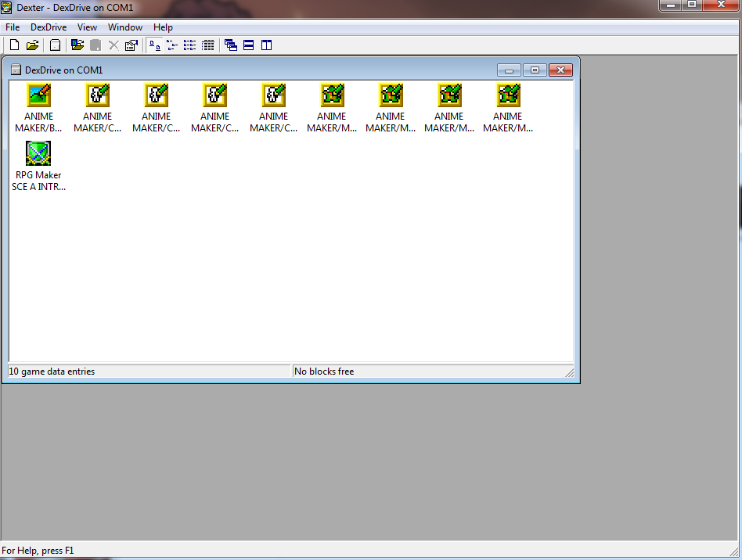Viewport: 742px width, 560px height.
Task: Select the last ANIME MAKER/M... save entry
Action: [x=508, y=108]
